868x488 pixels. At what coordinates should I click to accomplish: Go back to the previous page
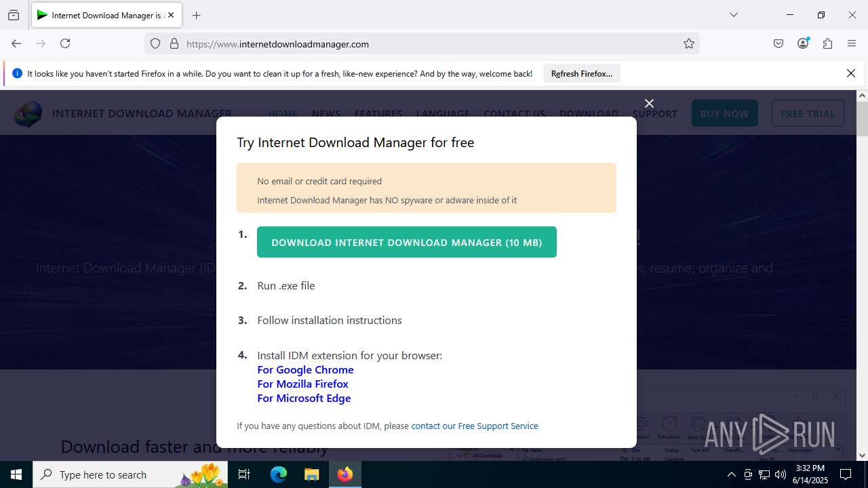16,43
